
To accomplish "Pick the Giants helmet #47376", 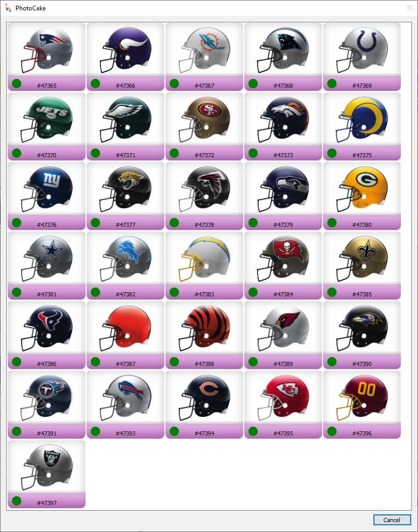I will 47,189.
